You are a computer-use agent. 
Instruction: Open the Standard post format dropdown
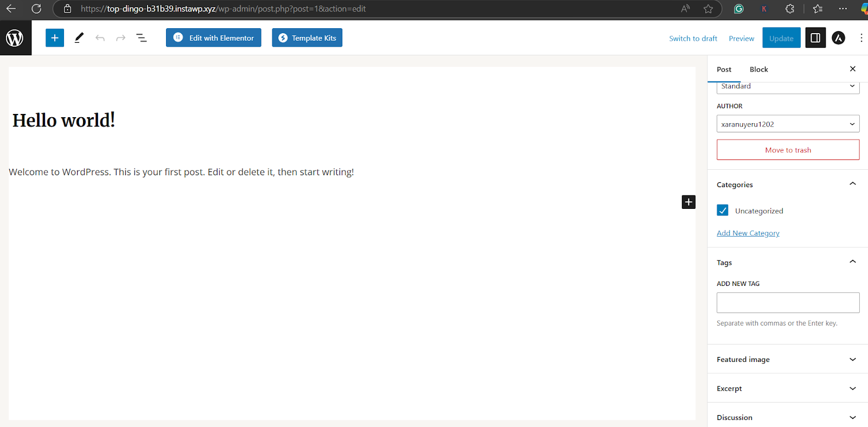788,87
